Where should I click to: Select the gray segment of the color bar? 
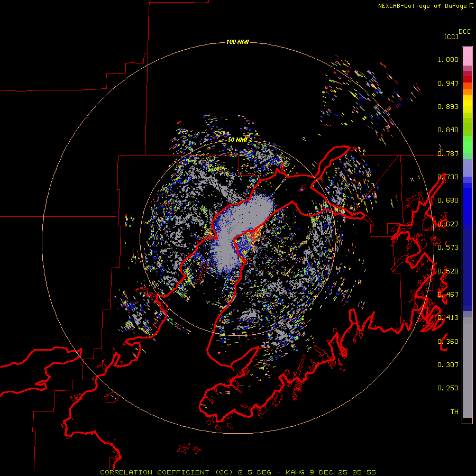467,368
